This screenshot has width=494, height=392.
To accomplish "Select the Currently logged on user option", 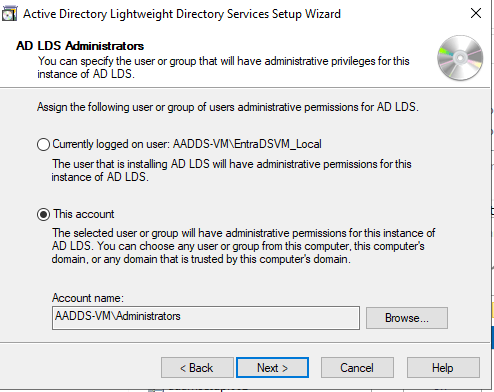I will pyautogui.click(x=43, y=144).
